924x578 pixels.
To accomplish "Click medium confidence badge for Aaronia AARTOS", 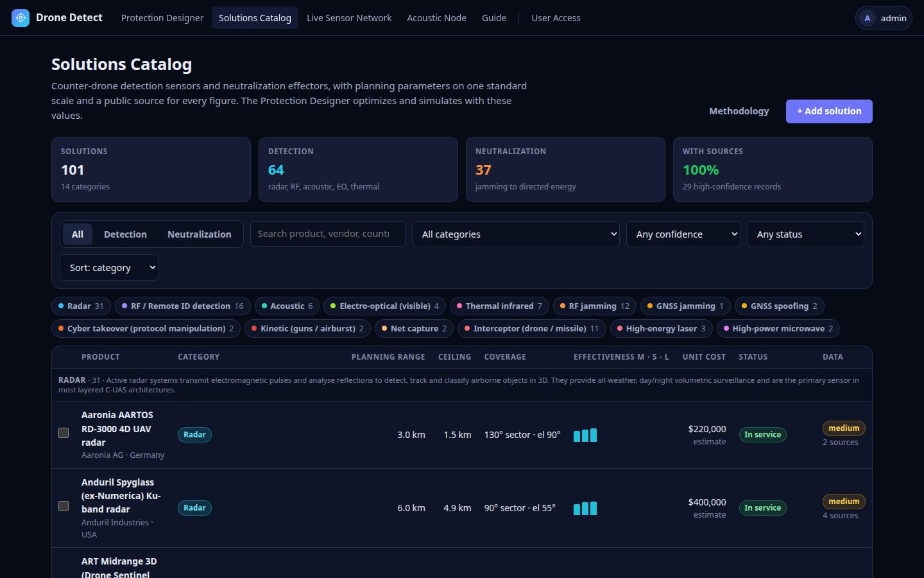I will (x=844, y=428).
